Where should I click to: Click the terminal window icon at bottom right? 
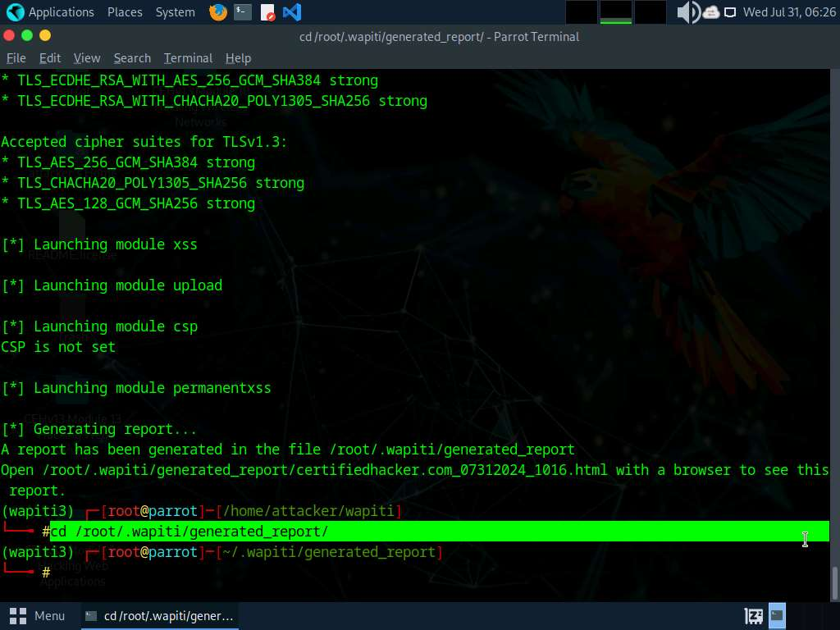[x=777, y=615]
